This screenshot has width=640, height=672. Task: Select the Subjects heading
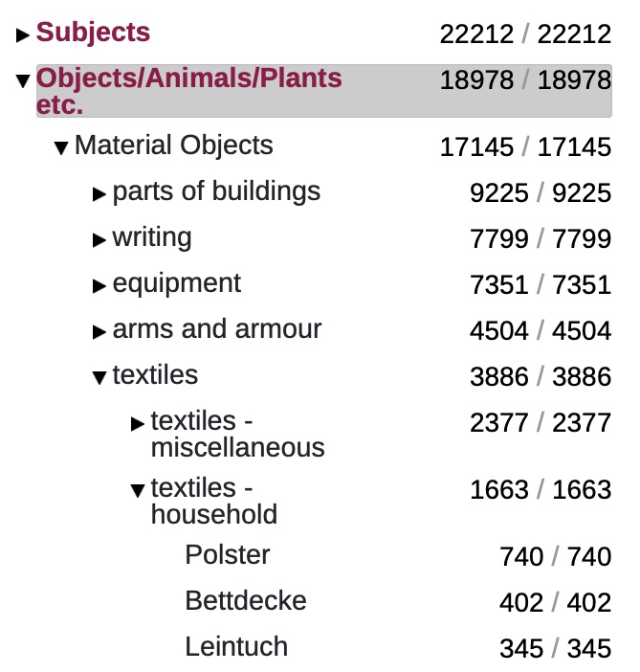(93, 33)
